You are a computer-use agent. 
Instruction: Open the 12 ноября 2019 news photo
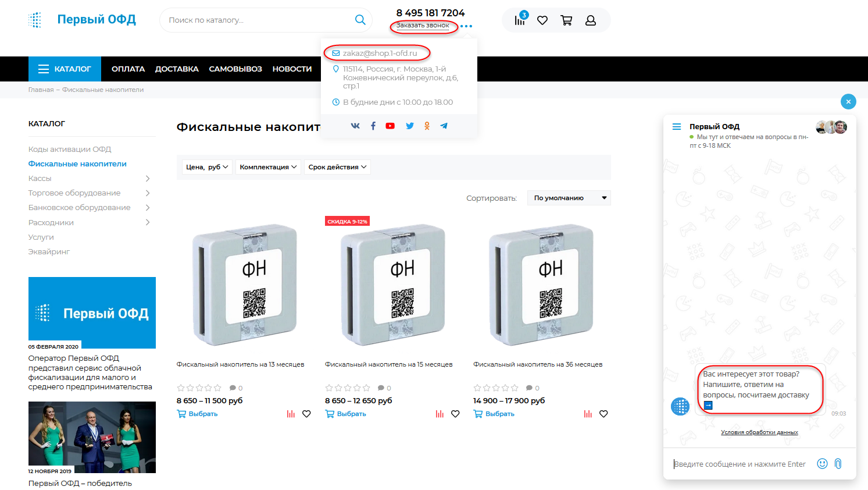pos(92,437)
